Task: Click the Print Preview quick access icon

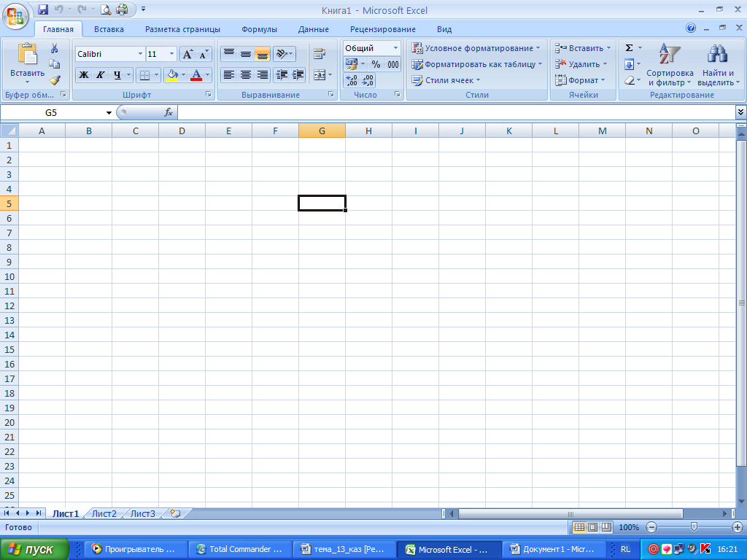Action: 105,9
